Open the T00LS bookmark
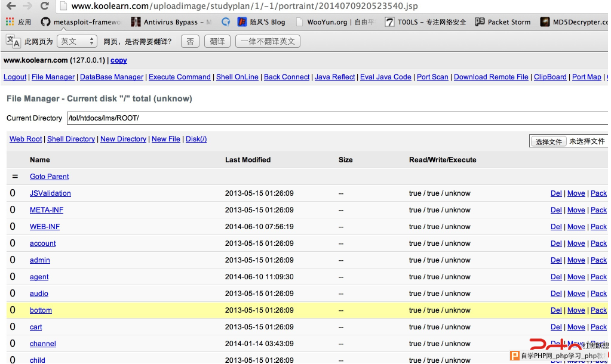 pos(425,22)
